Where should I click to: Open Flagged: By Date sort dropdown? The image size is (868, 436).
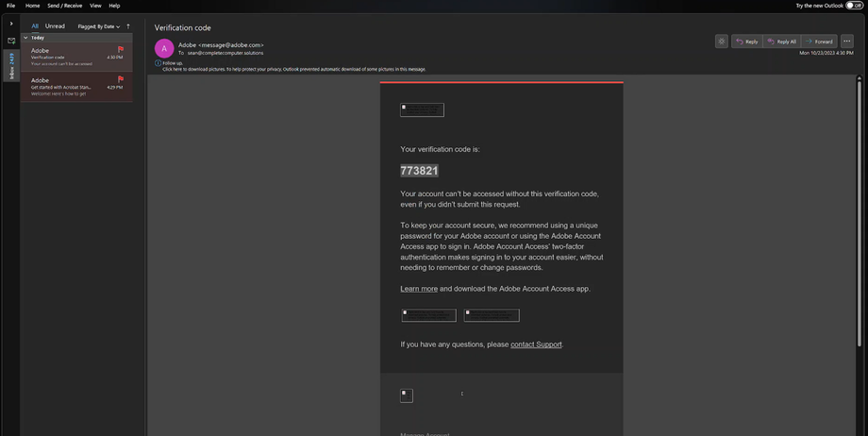click(98, 26)
